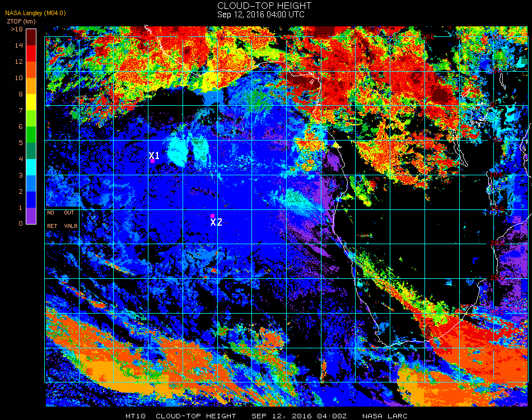Choose the purple 0–1 km legend swatch
Screen dimensions: 532x420
point(31,216)
